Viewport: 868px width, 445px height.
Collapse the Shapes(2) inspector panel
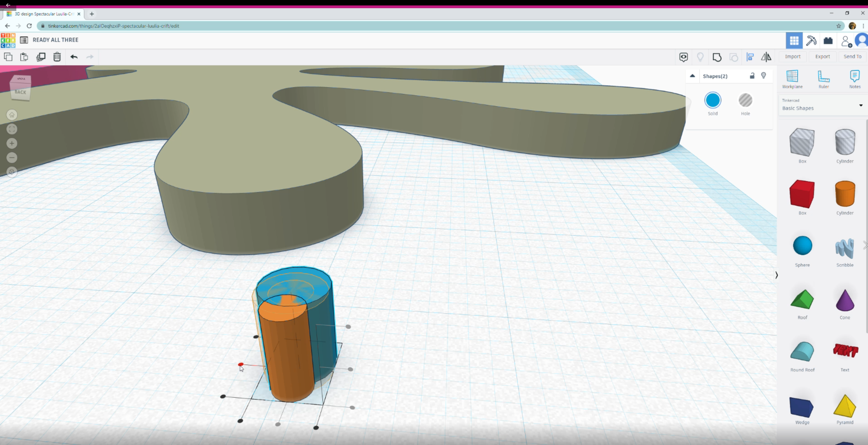[692, 76]
